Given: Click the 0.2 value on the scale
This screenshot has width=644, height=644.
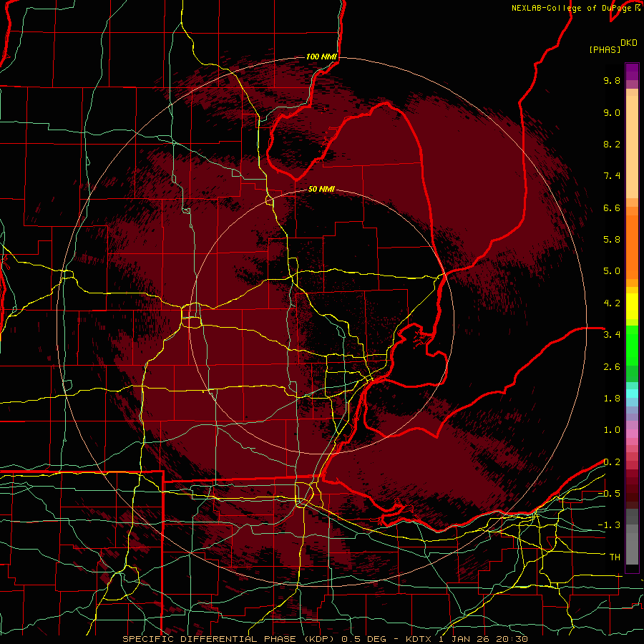Looking at the screenshot, I should pyautogui.click(x=612, y=462).
